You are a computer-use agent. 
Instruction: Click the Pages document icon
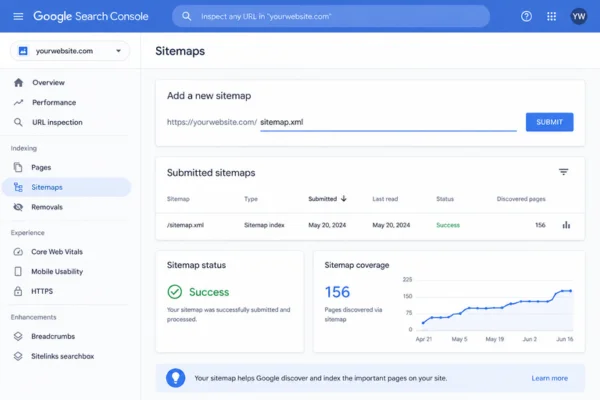pos(18,167)
